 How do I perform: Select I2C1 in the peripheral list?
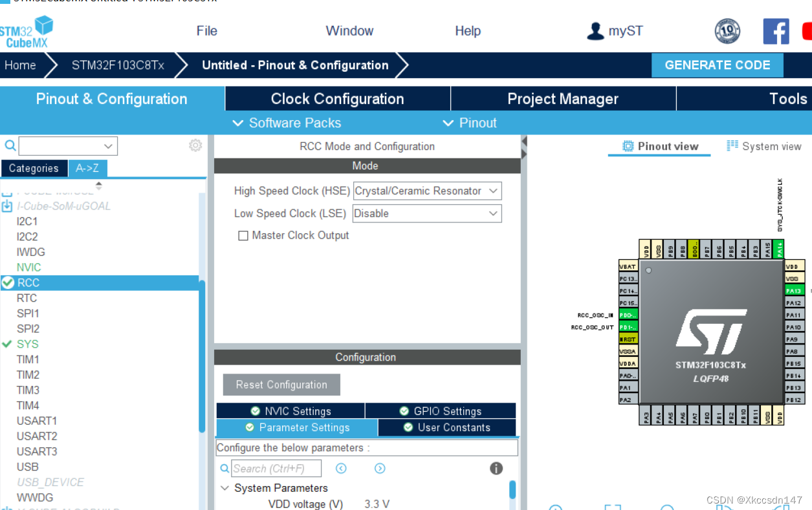[27, 221]
